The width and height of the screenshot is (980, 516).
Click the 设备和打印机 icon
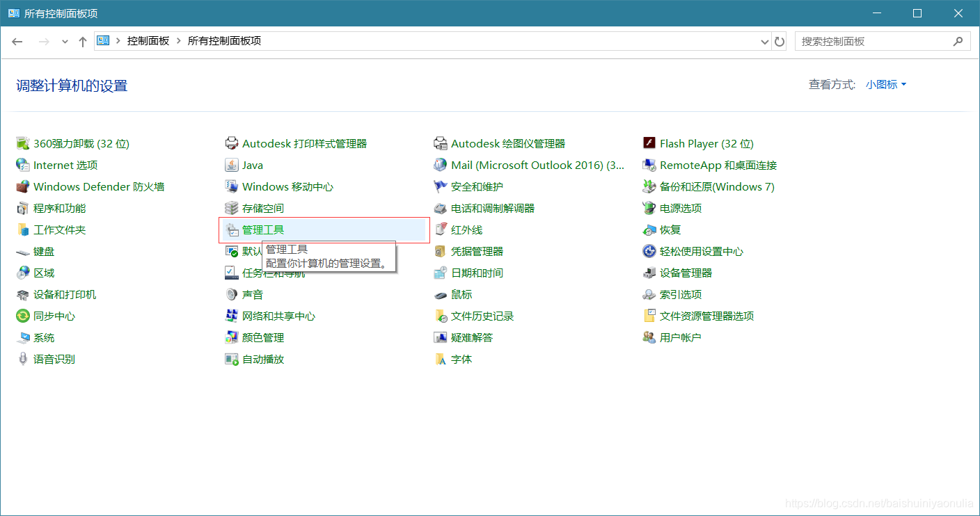(x=23, y=294)
